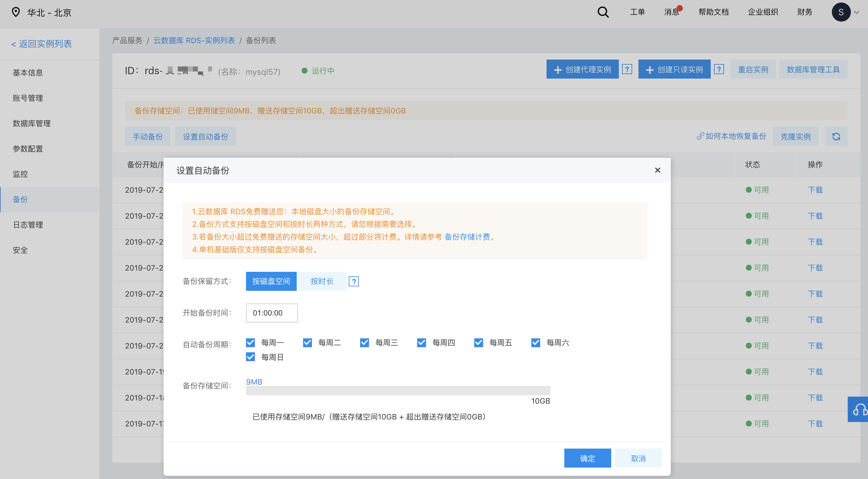Viewport: 868px width, 479px height.
Task: Disable 每周六 backup day
Action: point(535,343)
